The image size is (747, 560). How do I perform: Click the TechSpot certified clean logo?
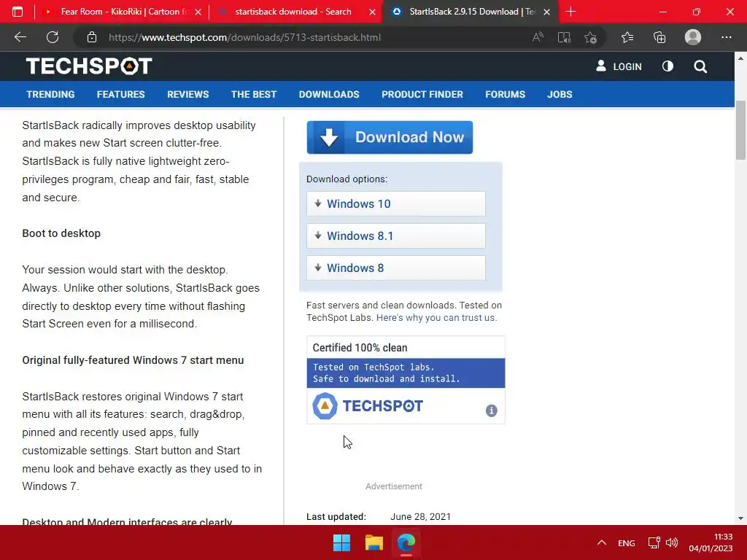(x=368, y=405)
